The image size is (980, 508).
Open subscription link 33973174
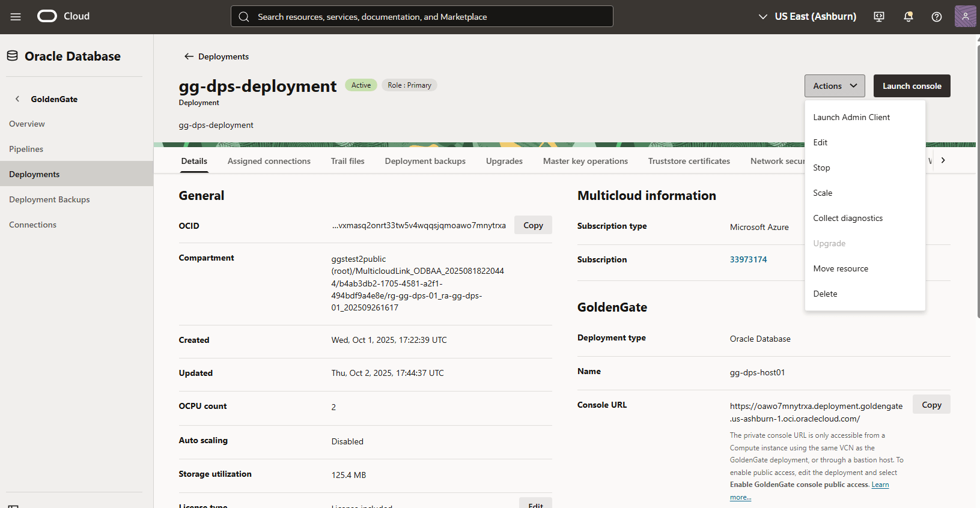coord(748,260)
